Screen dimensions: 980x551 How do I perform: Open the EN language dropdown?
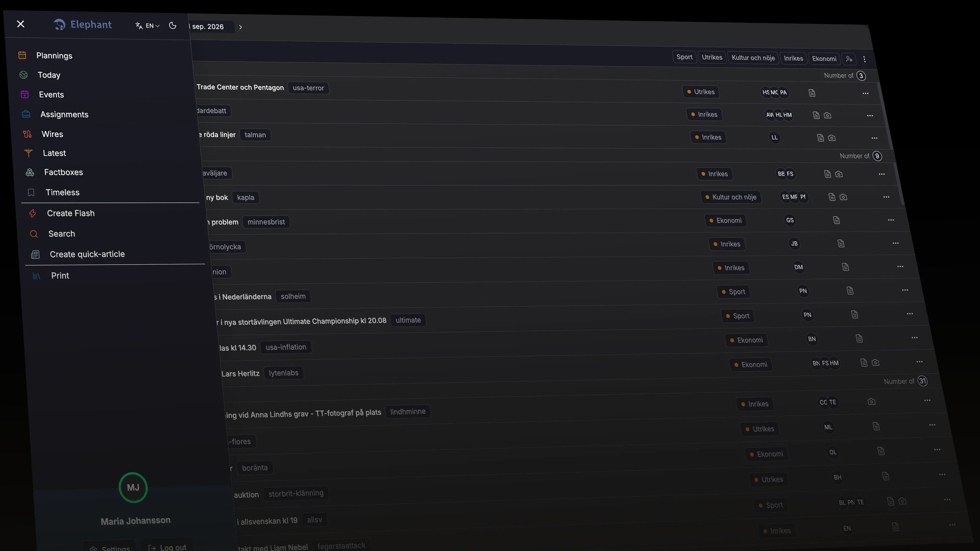click(148, 26)
